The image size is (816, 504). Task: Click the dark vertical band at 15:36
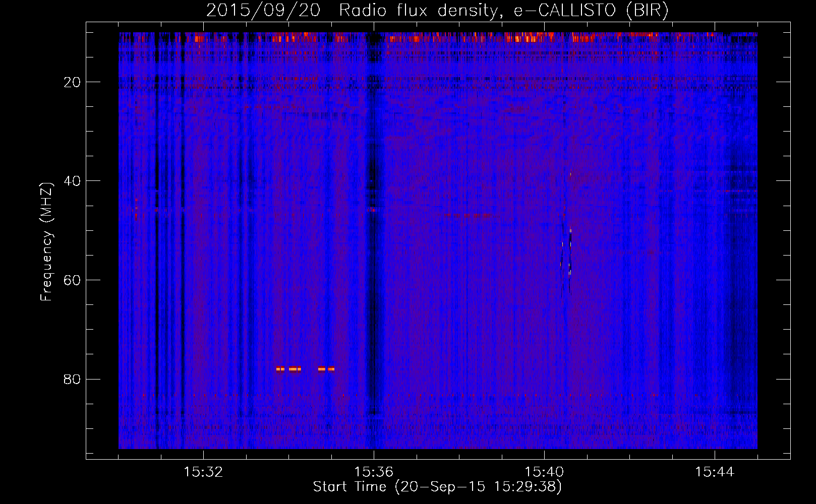(374, 240)
